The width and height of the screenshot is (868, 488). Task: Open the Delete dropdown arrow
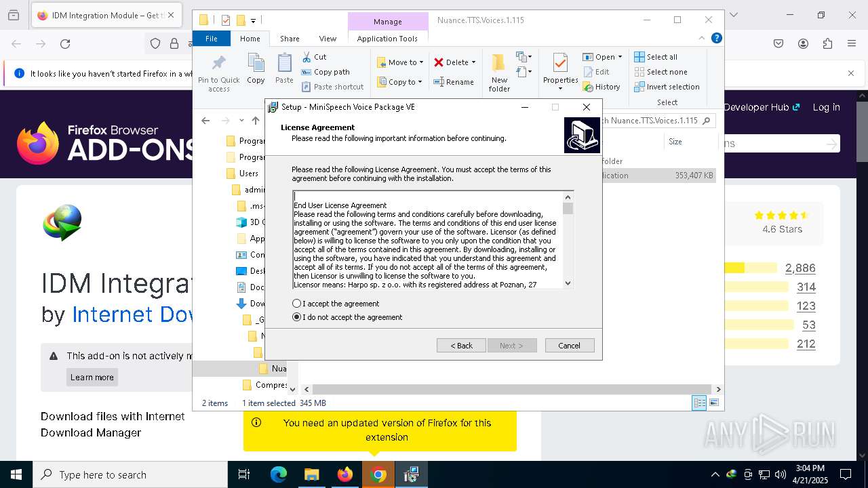pyautogui.click(x=473, y=62)
